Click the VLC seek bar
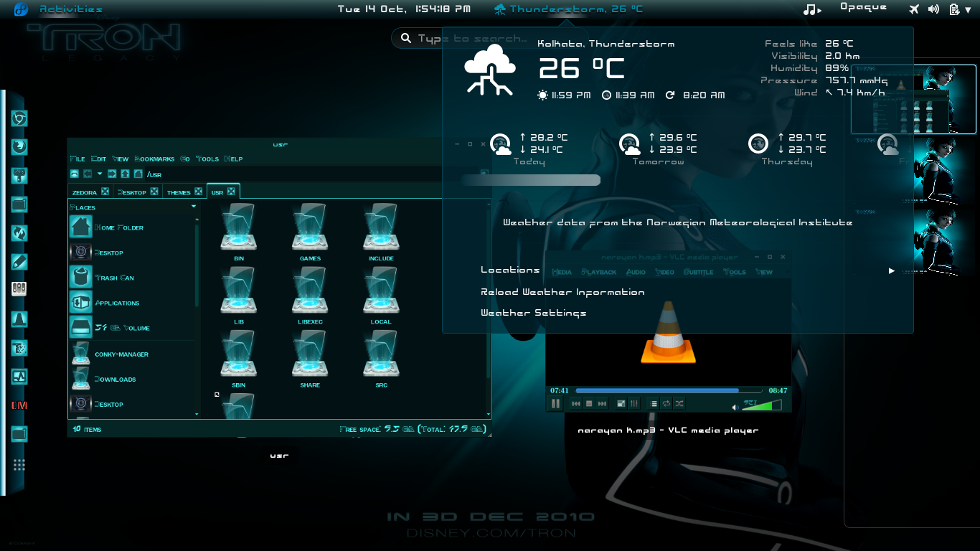980x551 pixels. click(x=668, y=391)
